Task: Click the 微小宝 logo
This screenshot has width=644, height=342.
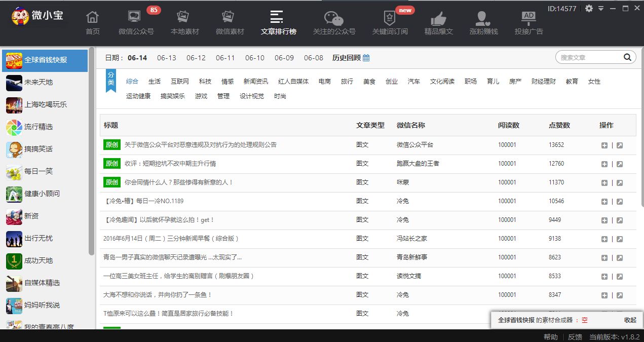Action: pyautogui.click(x=38, y=16)
